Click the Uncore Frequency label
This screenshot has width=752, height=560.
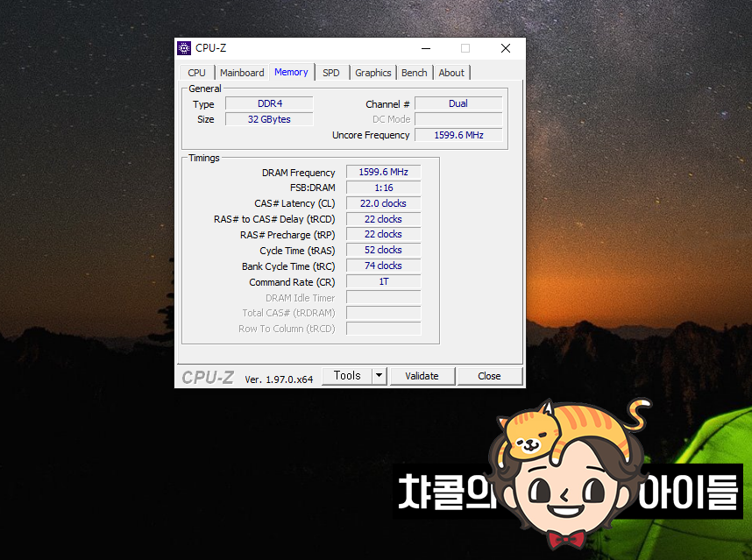click(371, 135)
